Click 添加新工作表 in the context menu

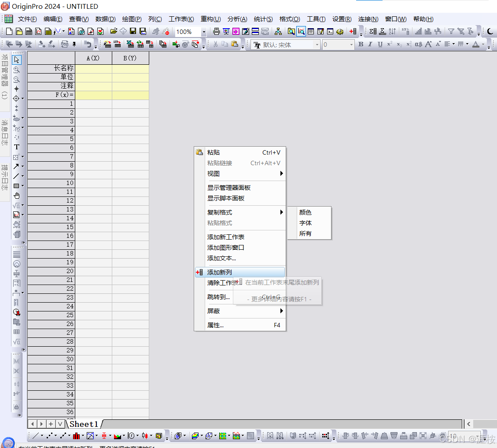tap(240, 237)
